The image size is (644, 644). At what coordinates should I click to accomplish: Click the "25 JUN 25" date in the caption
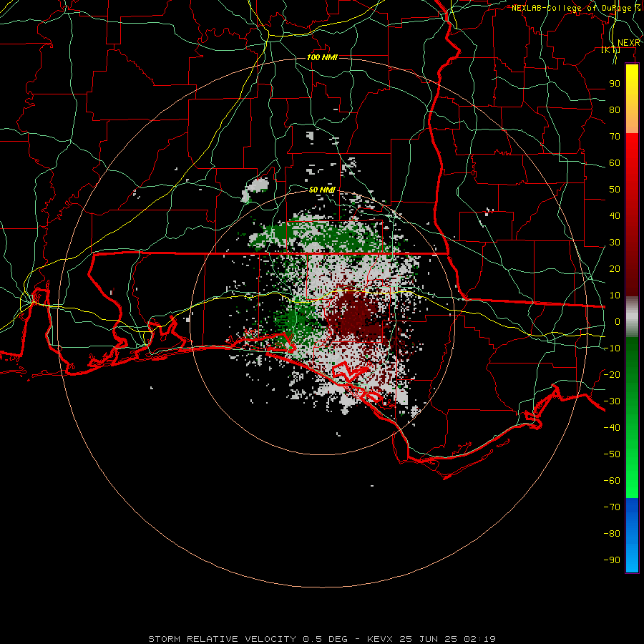pyautogui.click(x=429, y=639)
